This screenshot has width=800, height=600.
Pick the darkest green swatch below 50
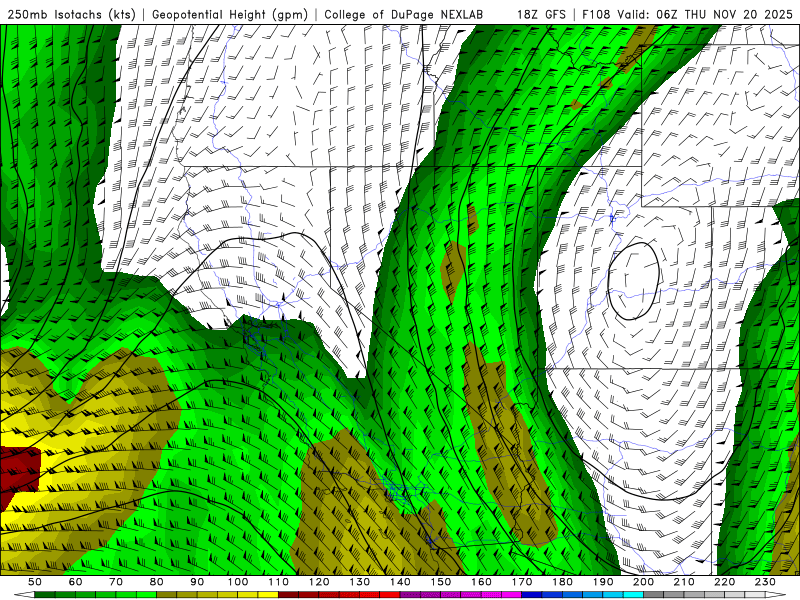pyautogui.click(x=44, y=595)
